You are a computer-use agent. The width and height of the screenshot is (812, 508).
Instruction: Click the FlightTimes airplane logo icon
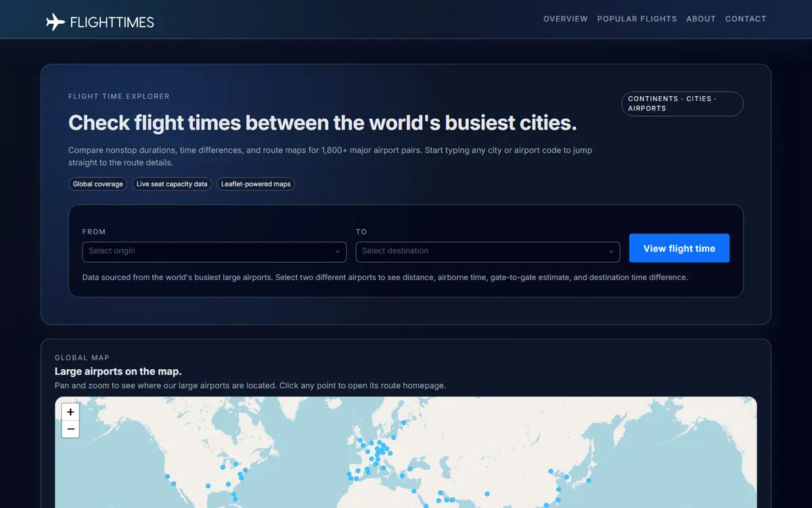click(x=55, y=22)
